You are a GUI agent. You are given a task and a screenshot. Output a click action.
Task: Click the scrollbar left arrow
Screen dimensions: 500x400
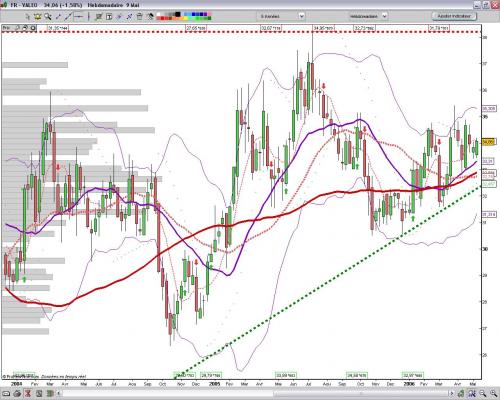pos(59,394)
